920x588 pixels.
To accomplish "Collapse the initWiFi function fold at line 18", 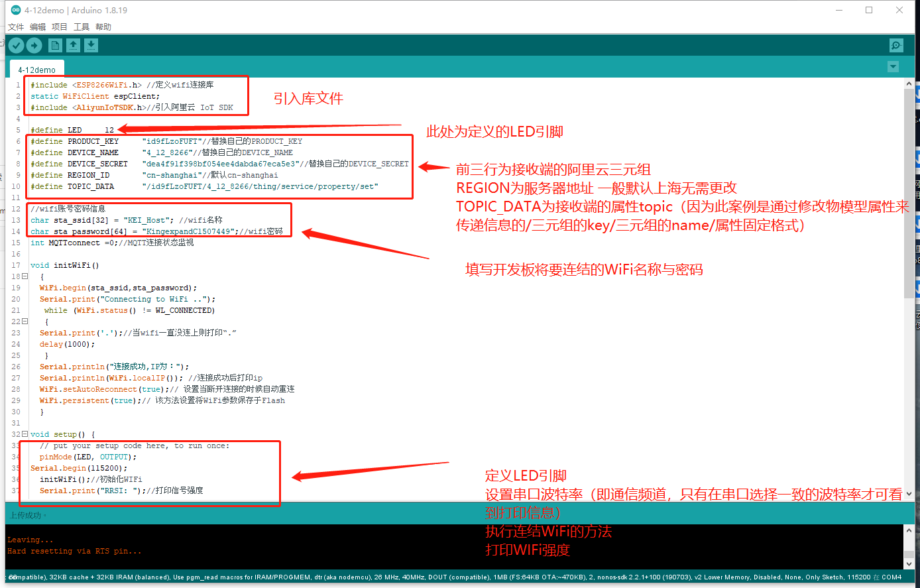I will [x=25, y=276].
